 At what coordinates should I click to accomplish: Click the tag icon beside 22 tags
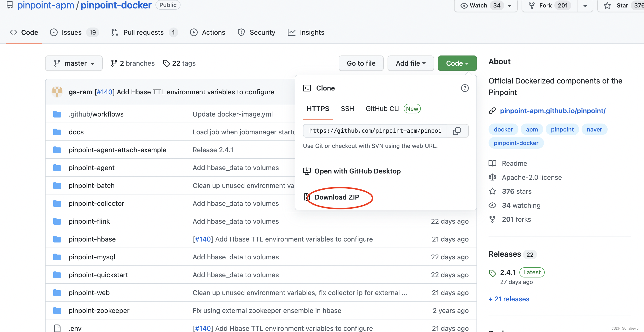[166, 63]
